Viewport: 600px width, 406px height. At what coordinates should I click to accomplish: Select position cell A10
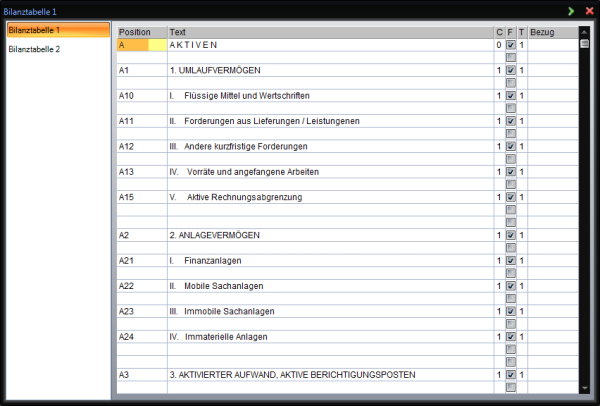click(142, 95)
